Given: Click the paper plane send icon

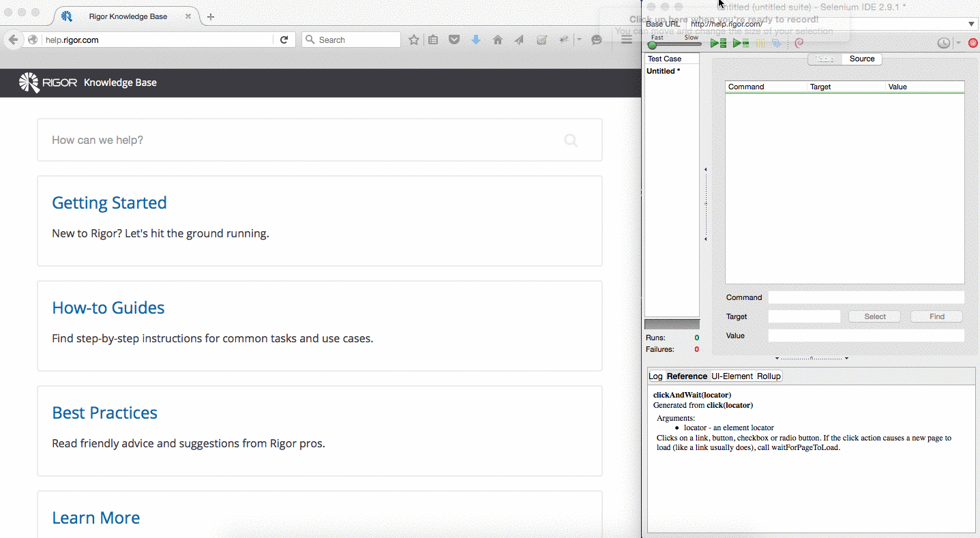Looking at the screenshot, I should click(x=519, y=40).
